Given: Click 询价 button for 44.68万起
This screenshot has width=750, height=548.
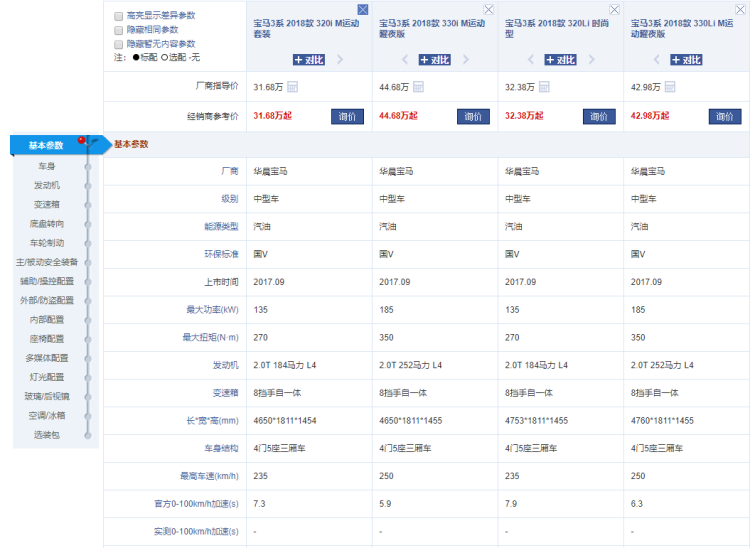Looking at the screenshot, I should (x=473, y=116).
